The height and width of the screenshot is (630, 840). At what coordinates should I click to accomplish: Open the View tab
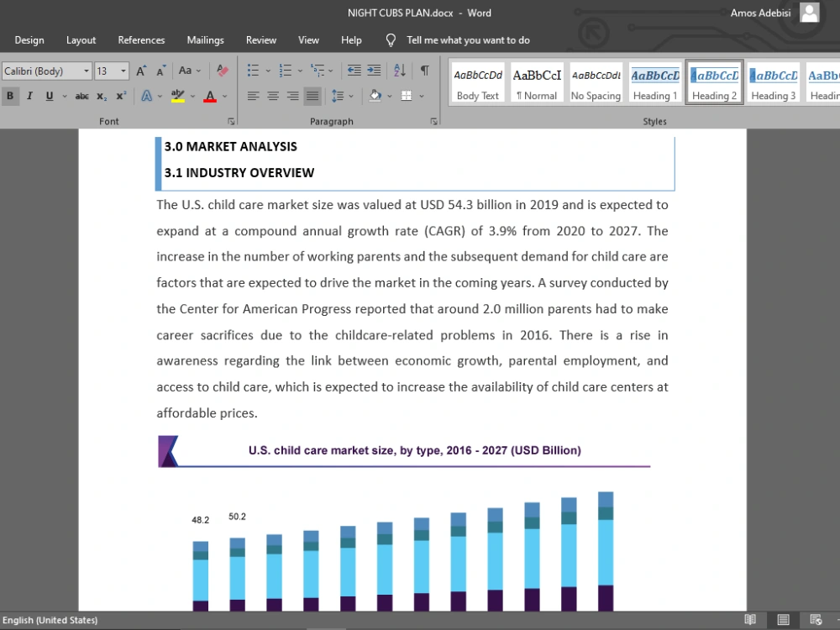tap(308, 40)
